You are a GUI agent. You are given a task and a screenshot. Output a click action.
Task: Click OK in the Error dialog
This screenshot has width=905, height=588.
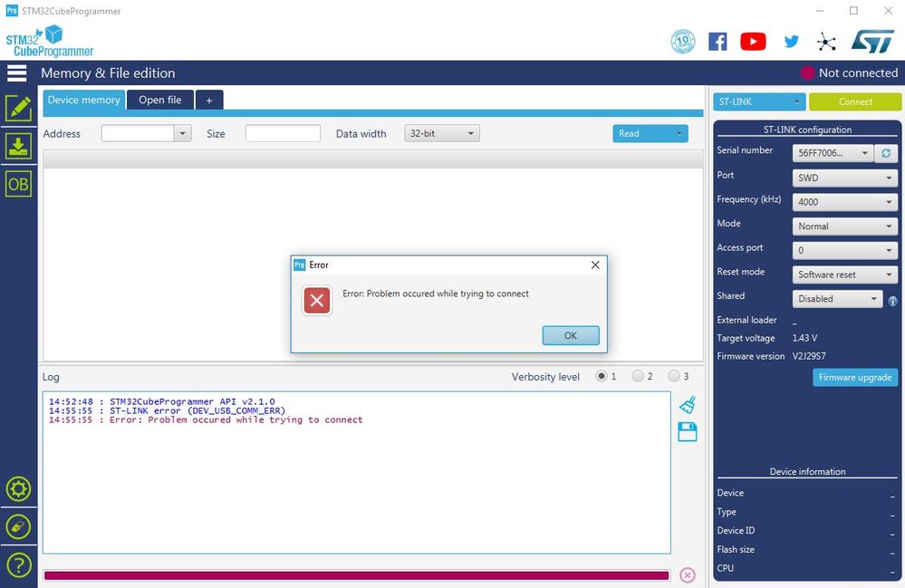(570, 335)
